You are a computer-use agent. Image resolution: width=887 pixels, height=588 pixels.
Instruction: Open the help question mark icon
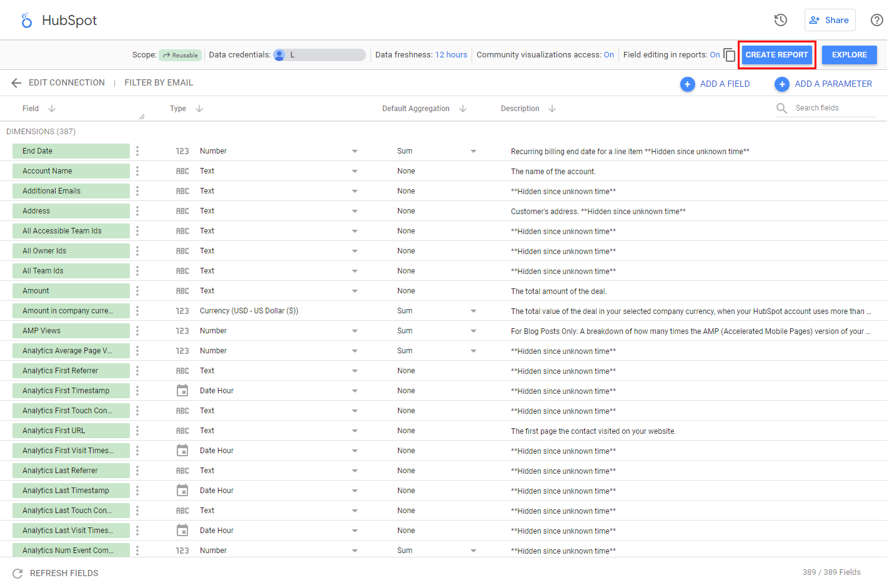[x=876, y=20]
